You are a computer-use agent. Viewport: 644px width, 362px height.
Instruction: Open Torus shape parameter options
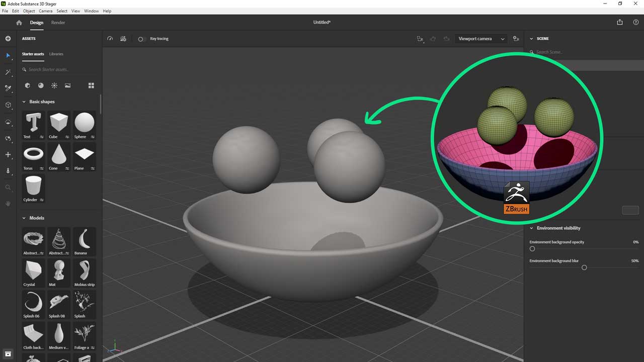click(42, 168)
